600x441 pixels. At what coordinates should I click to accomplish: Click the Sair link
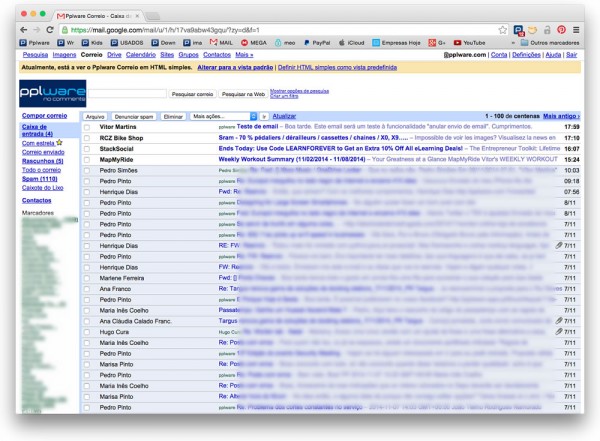click(571, 55)
